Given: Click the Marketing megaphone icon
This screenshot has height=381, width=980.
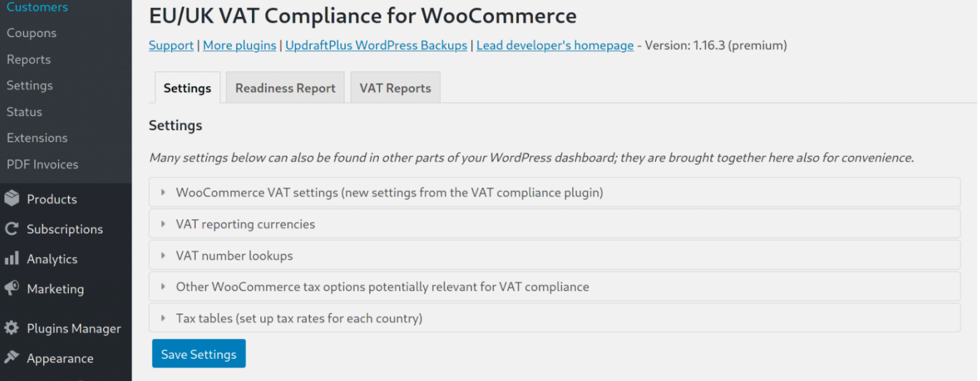Looking at the screenshot, I should 11,289.
